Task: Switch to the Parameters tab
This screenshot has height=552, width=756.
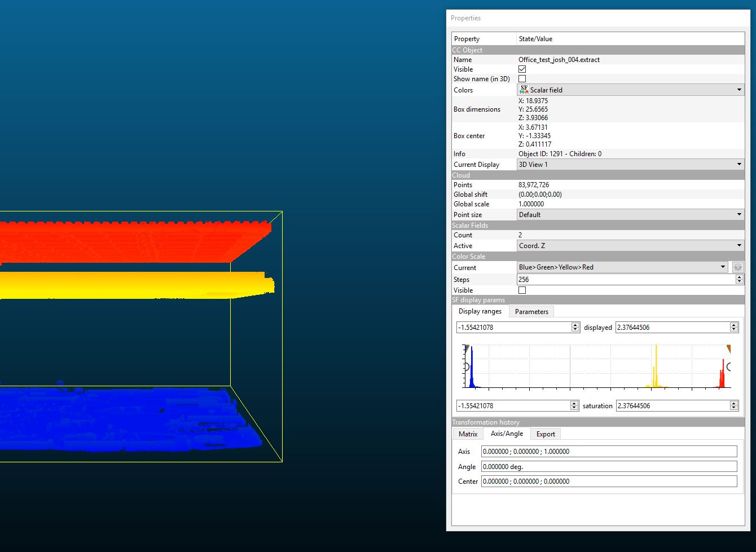Action: click(531, 312)
